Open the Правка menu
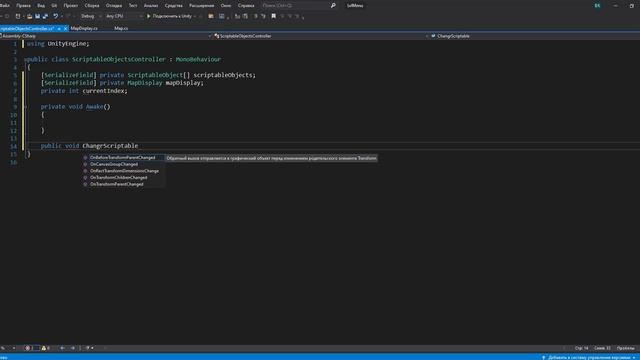This screenshot has width=640, height=360. point(23,6)
